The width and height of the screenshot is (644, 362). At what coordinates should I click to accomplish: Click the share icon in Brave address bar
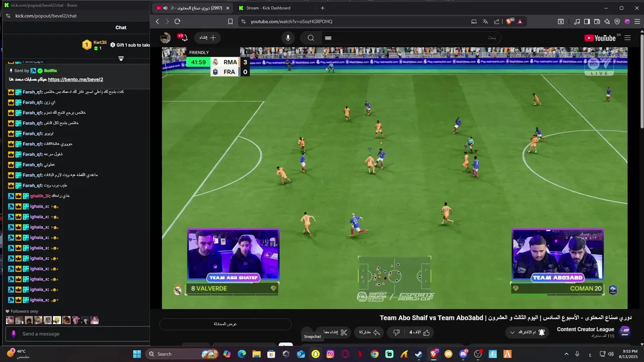(497, 22)
